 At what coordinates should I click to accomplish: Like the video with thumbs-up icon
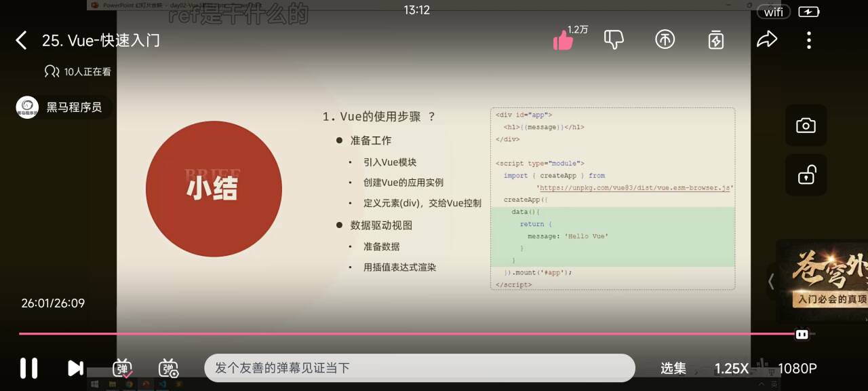(x=563, y=41)
